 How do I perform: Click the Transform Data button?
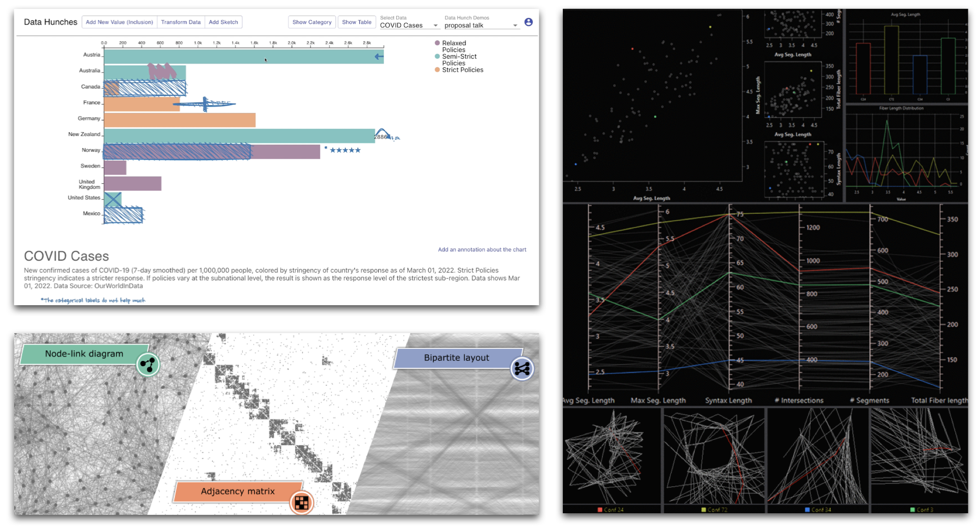tap(181, 22)
